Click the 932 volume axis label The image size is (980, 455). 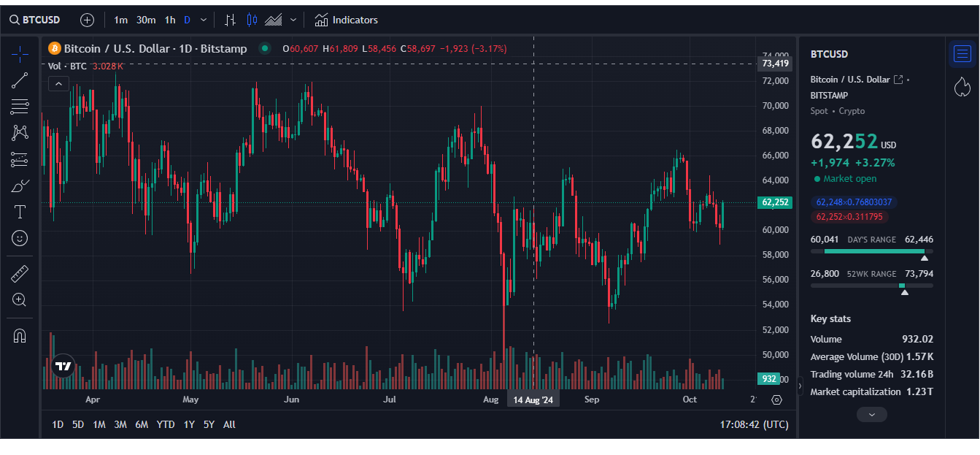click(768, 378)
